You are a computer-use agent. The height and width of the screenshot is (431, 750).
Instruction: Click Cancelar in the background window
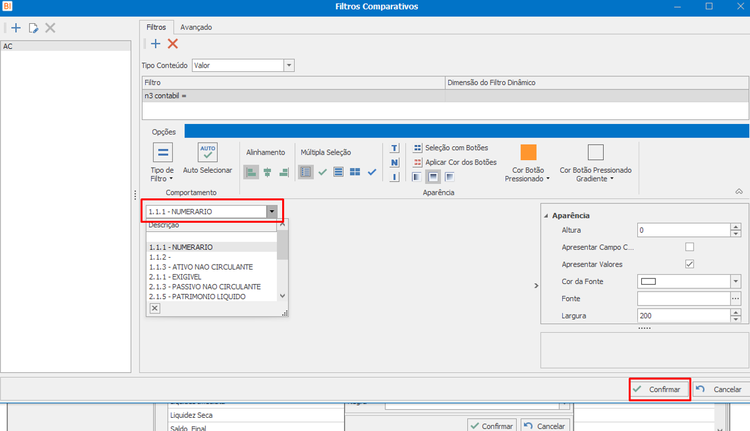(x=544, y=425)
